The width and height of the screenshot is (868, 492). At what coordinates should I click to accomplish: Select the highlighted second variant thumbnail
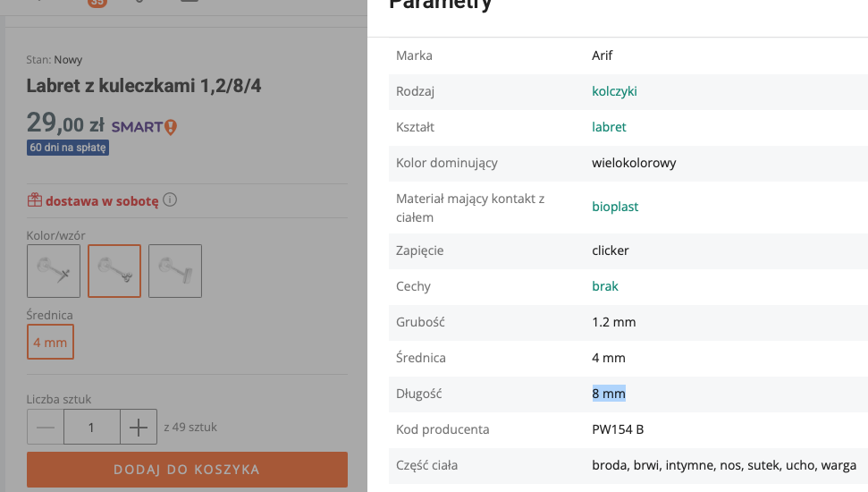(114, 271)
